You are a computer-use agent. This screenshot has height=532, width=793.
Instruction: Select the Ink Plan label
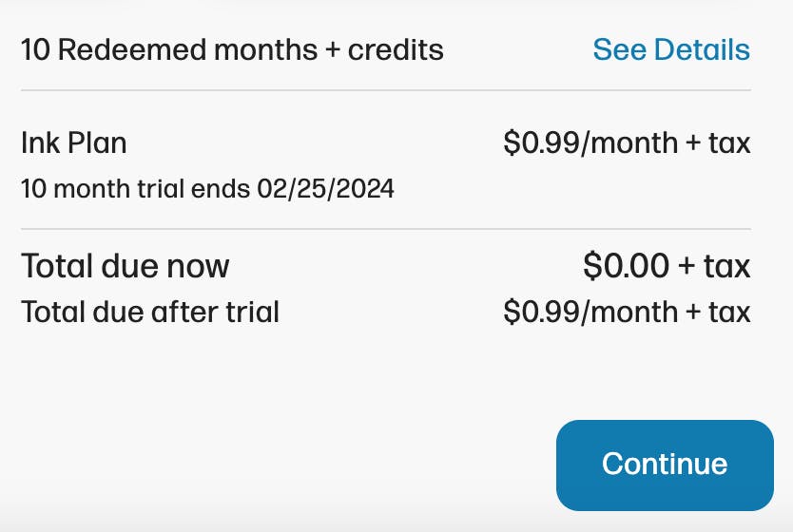[74, 143]
